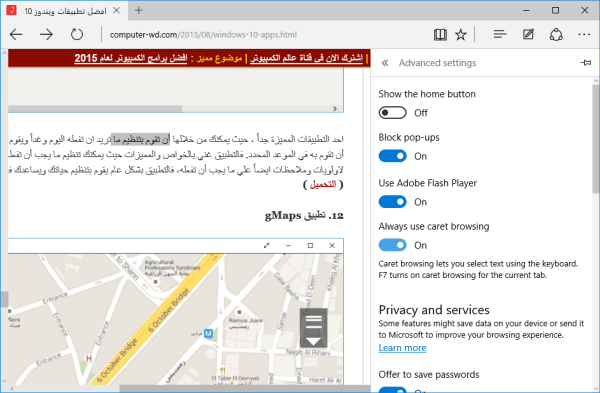Click the favicon on the browser tab
The width and height of the screenshot is (600, 393).
click(11, 10)
